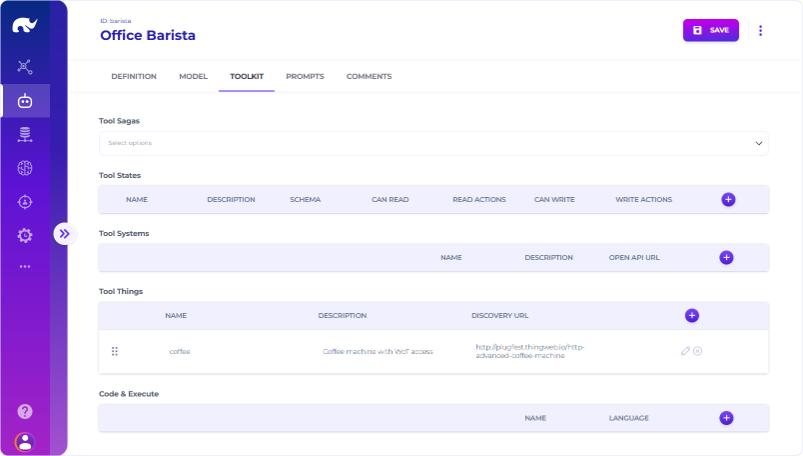Add a new Tool System with plus
The image size is (803, 456).
[726, 257]
